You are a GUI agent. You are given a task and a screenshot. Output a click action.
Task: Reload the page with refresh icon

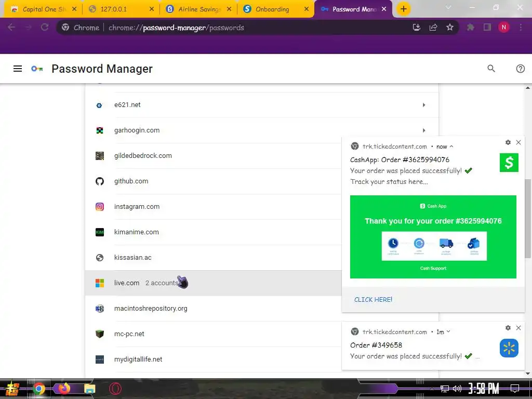click(x=45, y=27)
